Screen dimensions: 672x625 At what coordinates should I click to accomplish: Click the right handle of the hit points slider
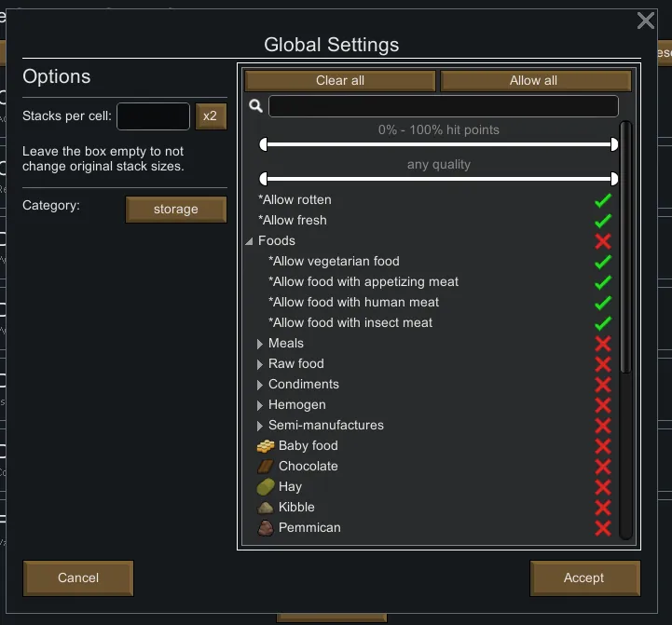coord(614,144)
